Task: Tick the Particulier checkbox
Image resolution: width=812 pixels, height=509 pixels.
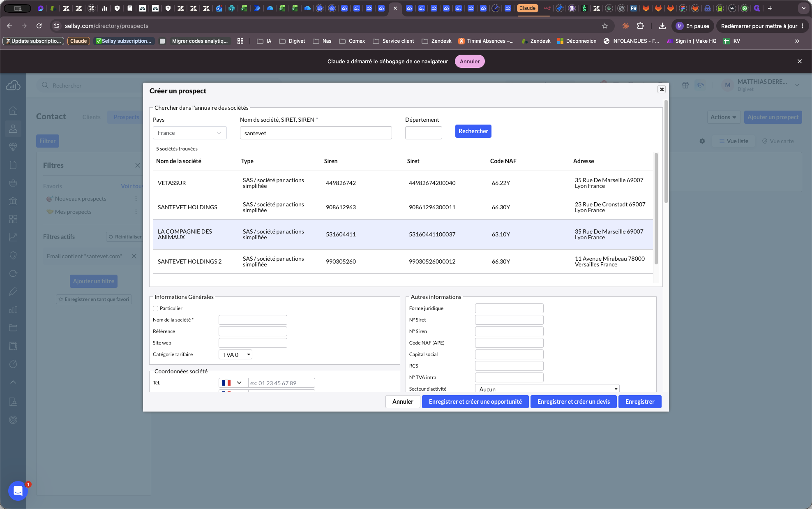Action: tap(156, 308)
